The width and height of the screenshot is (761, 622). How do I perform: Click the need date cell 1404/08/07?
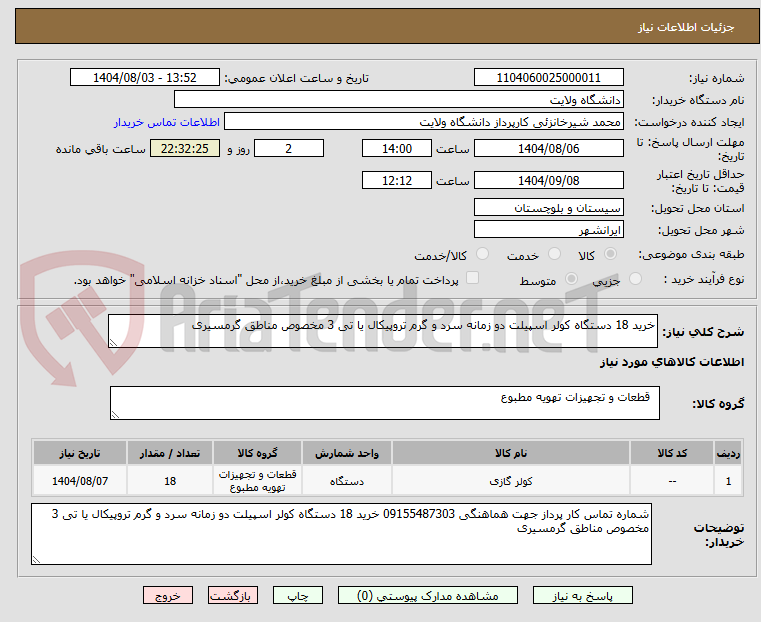tap(80, 481)
